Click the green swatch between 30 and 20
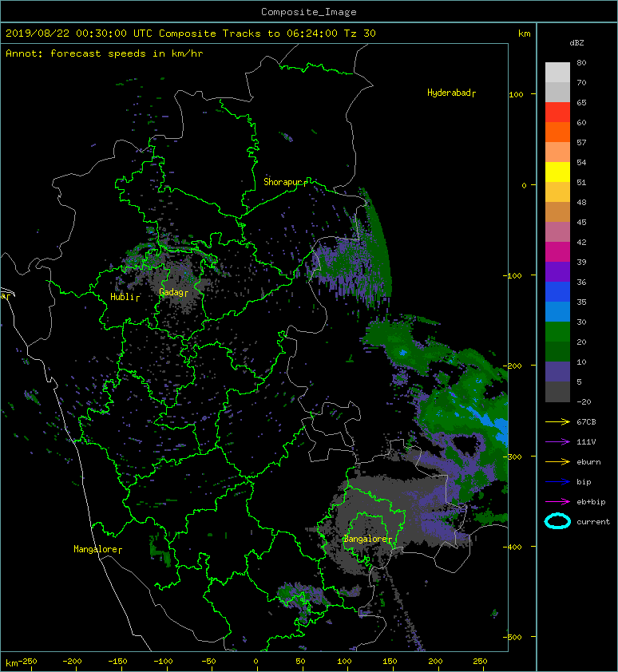This screenshot has width=618, height=672. (x=557, y=332)
